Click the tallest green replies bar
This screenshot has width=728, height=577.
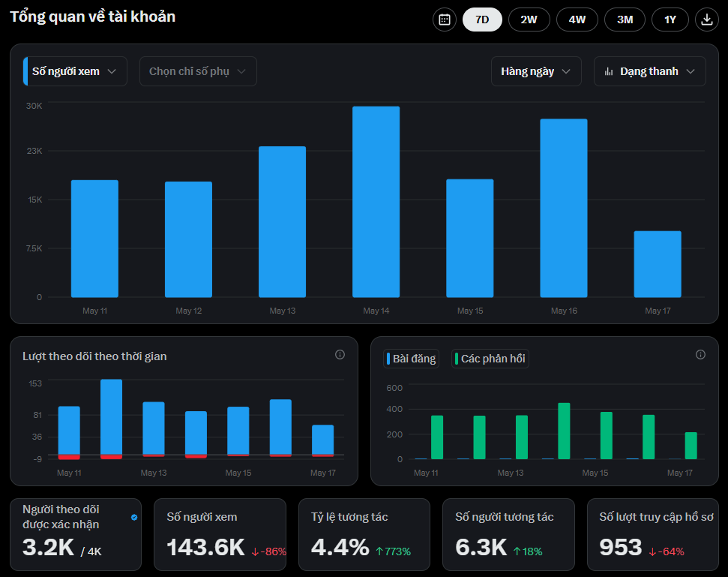click(564, 431)
